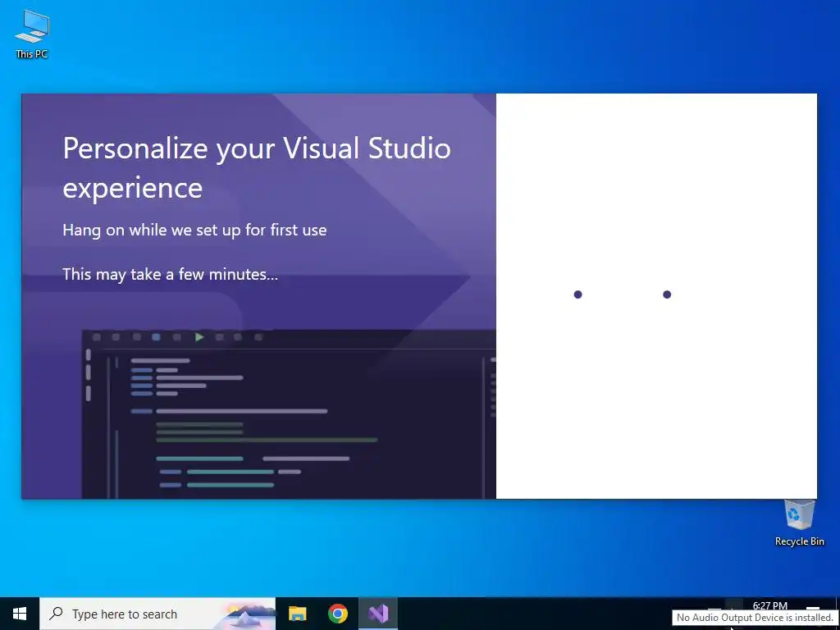Click 'Hang on while we set up for first use'
Viewport: 840px width, 630px height.
pos(194,230)
